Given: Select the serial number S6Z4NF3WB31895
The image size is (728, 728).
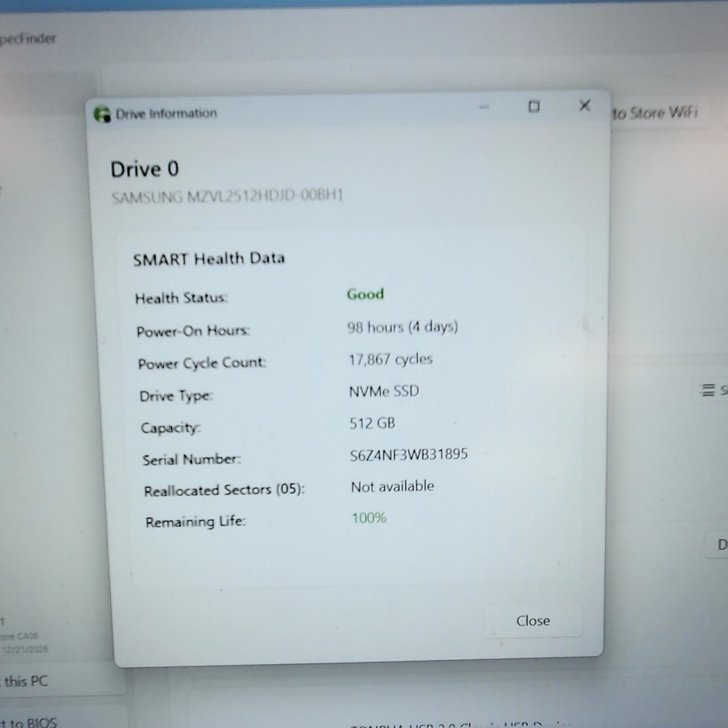Looking at the screenshot, I should coord(409,454).
